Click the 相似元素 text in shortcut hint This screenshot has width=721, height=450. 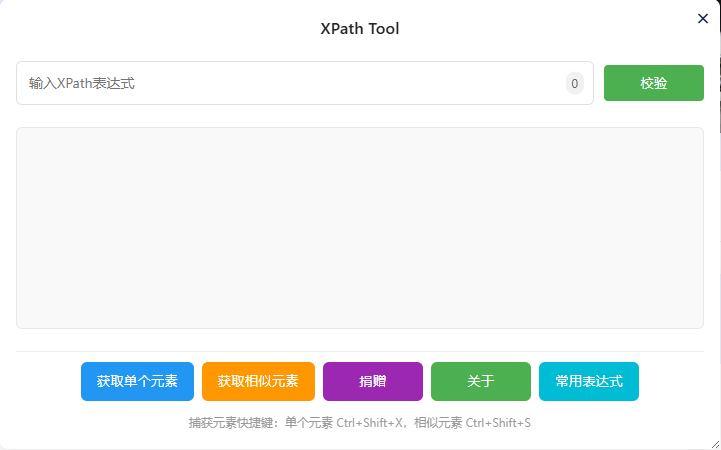point(438,423)
